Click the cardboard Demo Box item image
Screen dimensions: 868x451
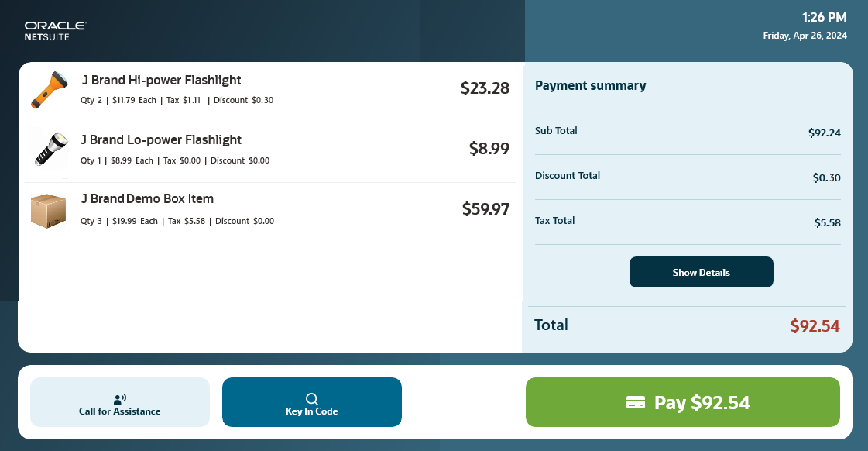point(48,211)
